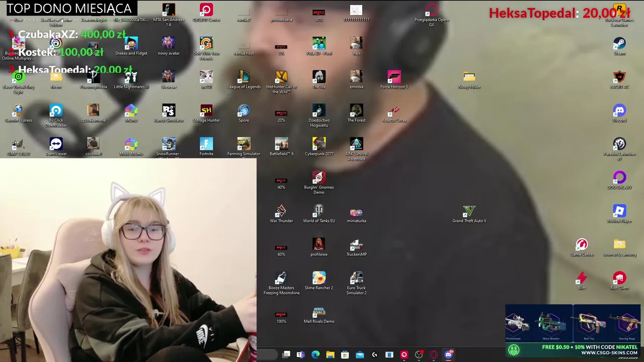The height and width of the screenshot is (362, 644).
Task: Launch ARK Survival Ascended icon
Action: click(356, 149)
